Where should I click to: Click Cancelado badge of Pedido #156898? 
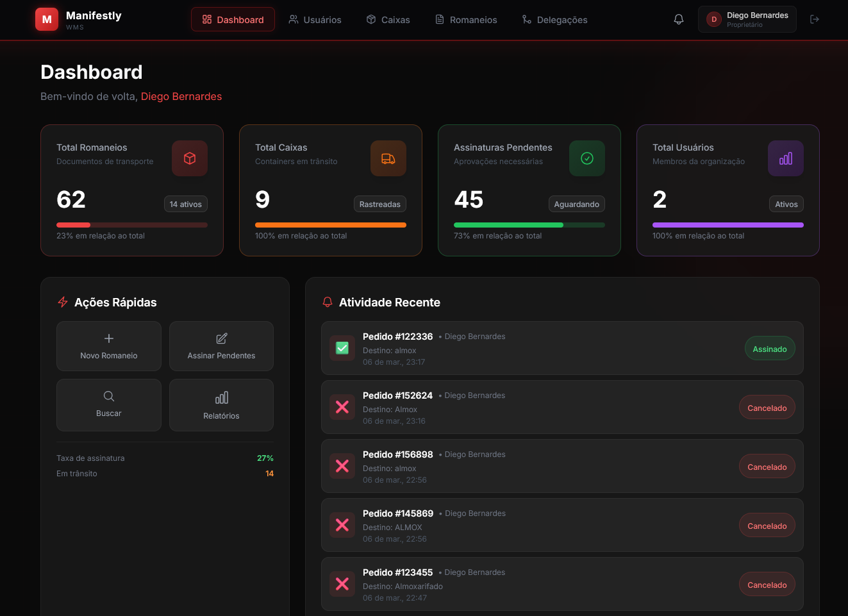[x=767, y=467]
